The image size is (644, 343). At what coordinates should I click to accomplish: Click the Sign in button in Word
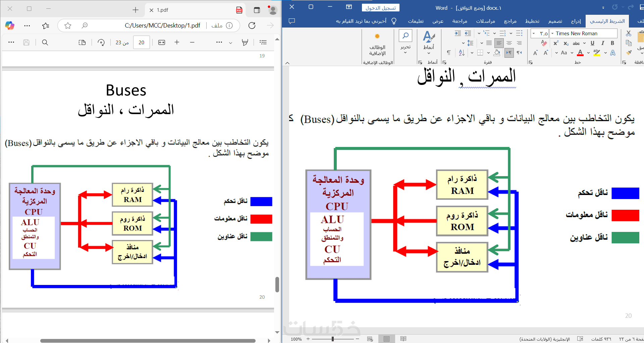click(381, 8)
